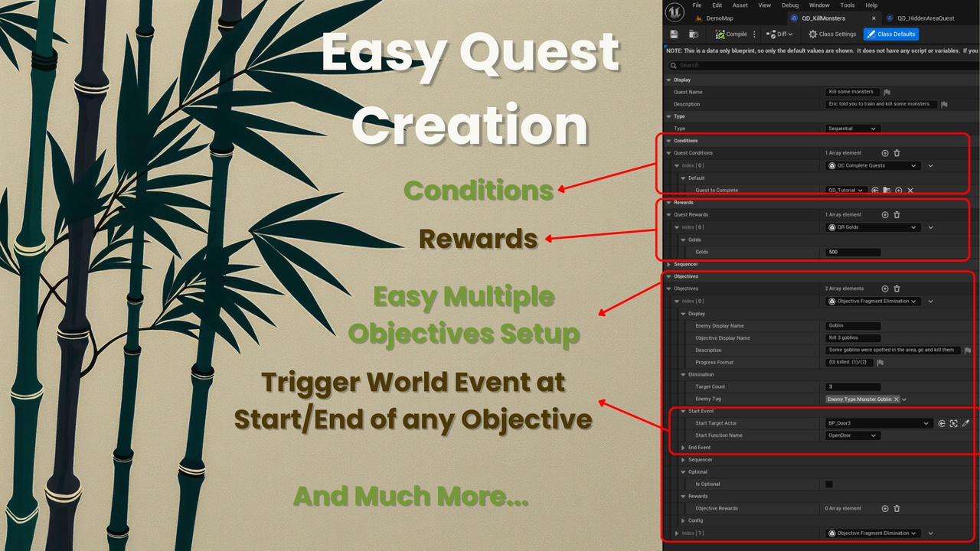Use selected actor for Start Target Actor
The image size is (980, 551).
(x=942, y=423)
